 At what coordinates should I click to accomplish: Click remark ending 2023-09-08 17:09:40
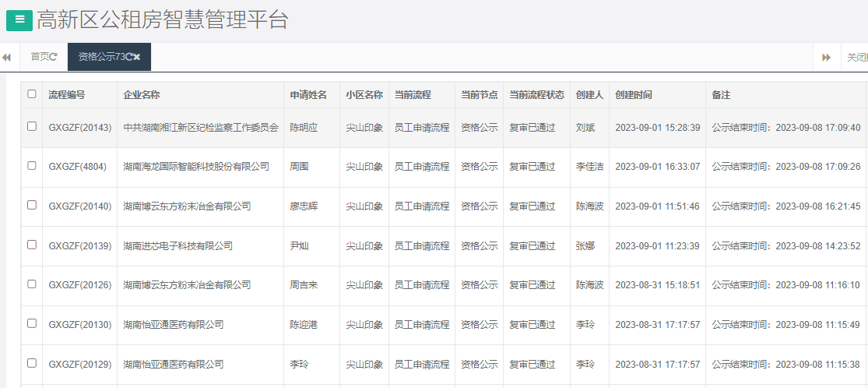click(786, 128)
